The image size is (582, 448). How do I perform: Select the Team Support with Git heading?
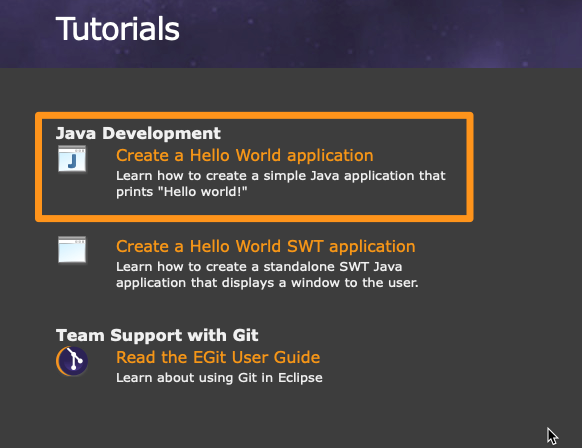tap(157, 335)
